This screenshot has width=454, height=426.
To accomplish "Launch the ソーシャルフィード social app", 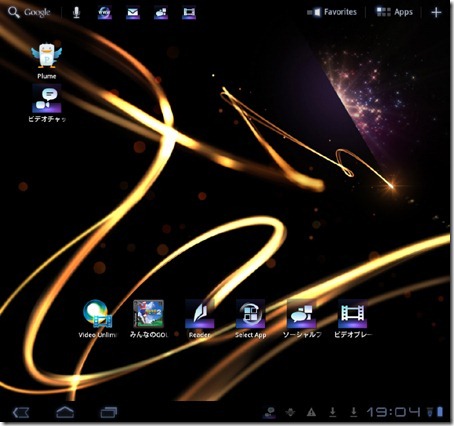I will point(302,319).
